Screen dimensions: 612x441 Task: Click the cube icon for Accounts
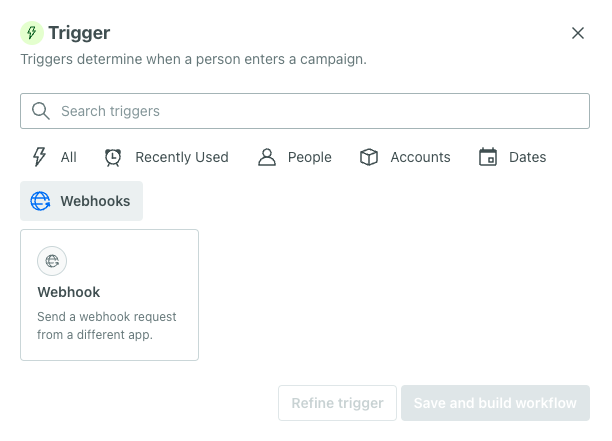[x=369, y=157]
